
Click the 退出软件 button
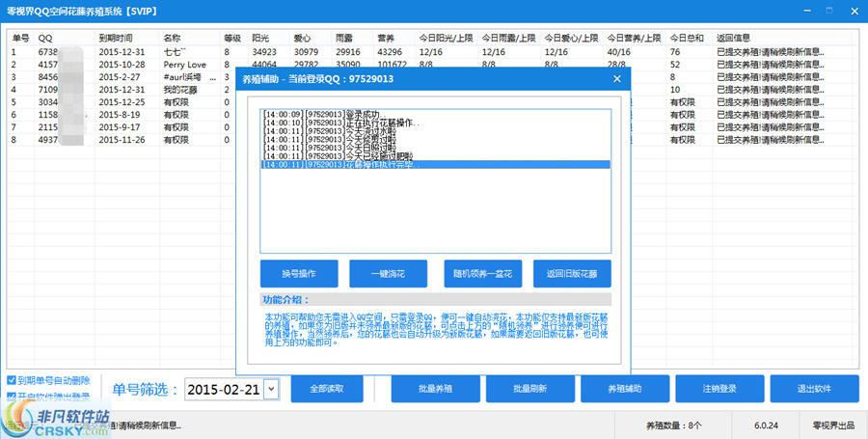coord(814,389)
